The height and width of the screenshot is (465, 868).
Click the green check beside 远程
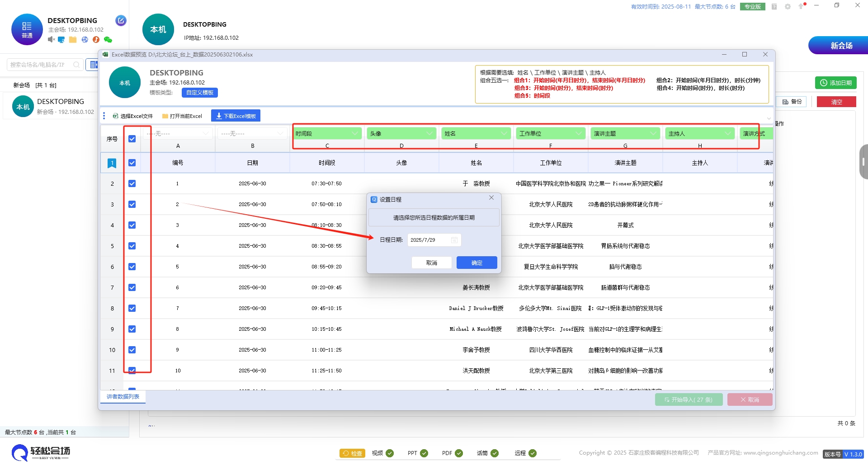point(533,453)
